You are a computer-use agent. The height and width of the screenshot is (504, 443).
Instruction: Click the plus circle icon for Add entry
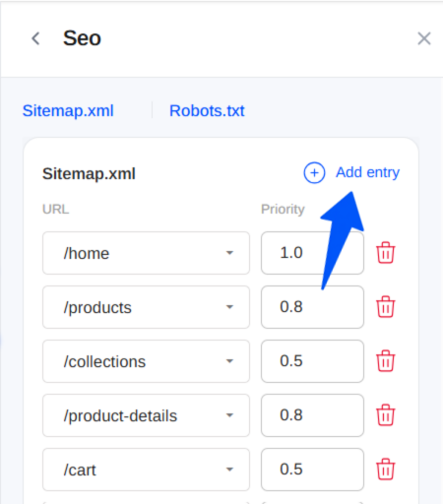[314, 172]
